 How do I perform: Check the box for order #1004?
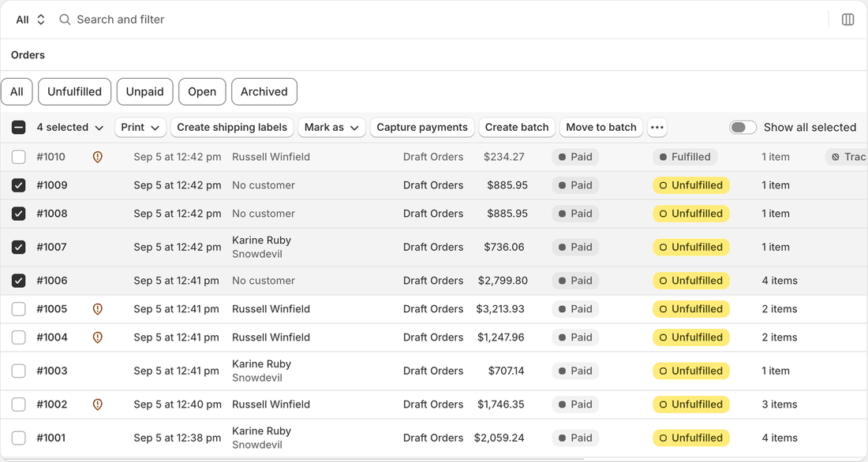(x=18, y=337)
